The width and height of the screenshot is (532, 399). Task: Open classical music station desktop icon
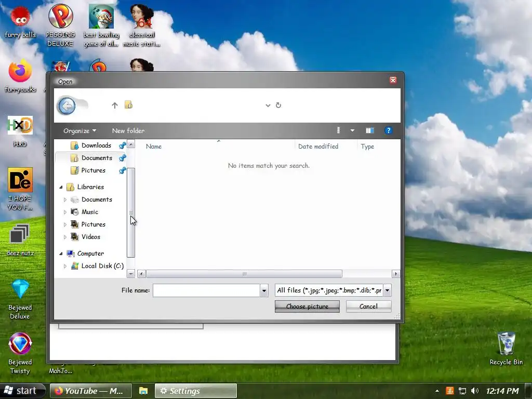coord(142,25)
